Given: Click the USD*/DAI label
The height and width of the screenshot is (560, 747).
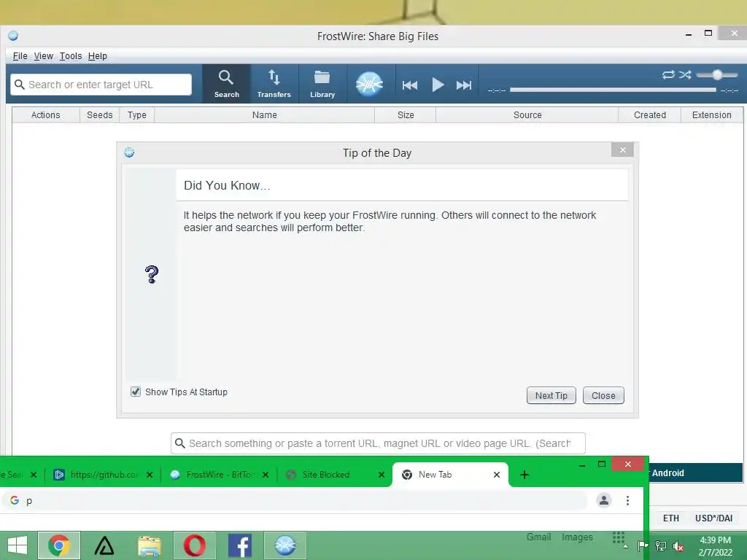Looking at the screenshot, I should coord(713,518).
